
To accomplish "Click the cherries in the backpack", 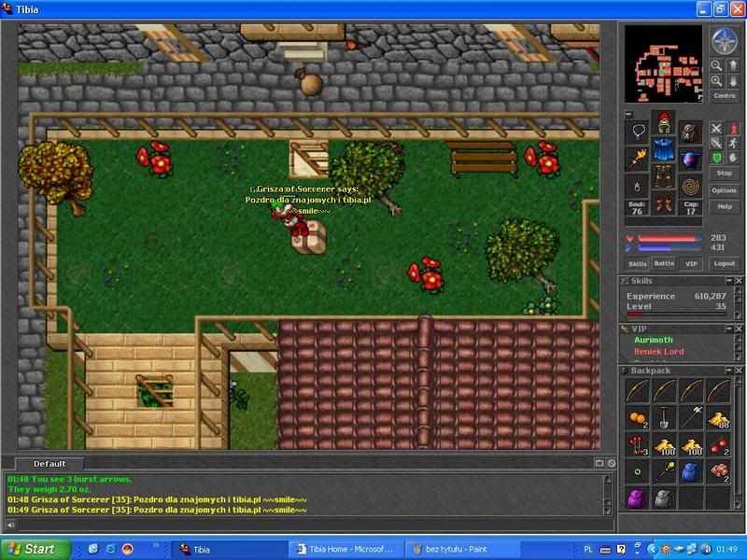I will click(718, 445).
